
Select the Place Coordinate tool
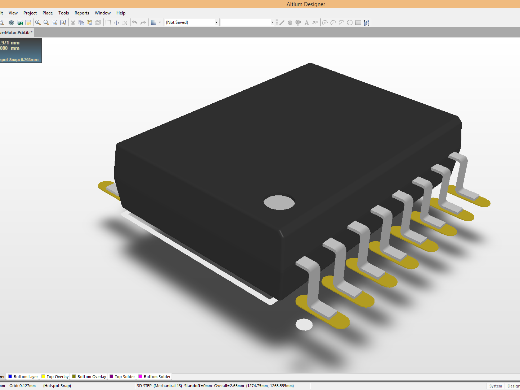point(315,22)
